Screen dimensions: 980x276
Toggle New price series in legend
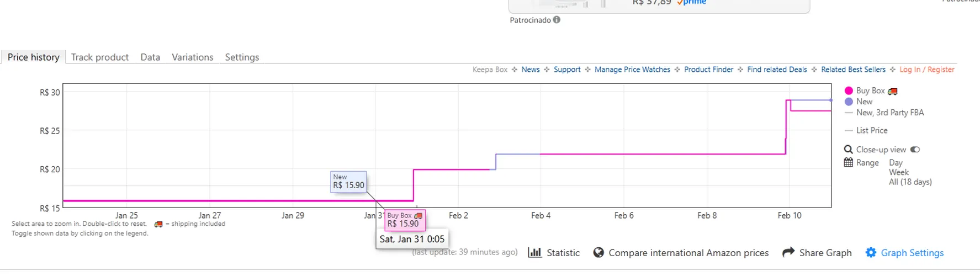pyautogui.click(x=864, y=102)
